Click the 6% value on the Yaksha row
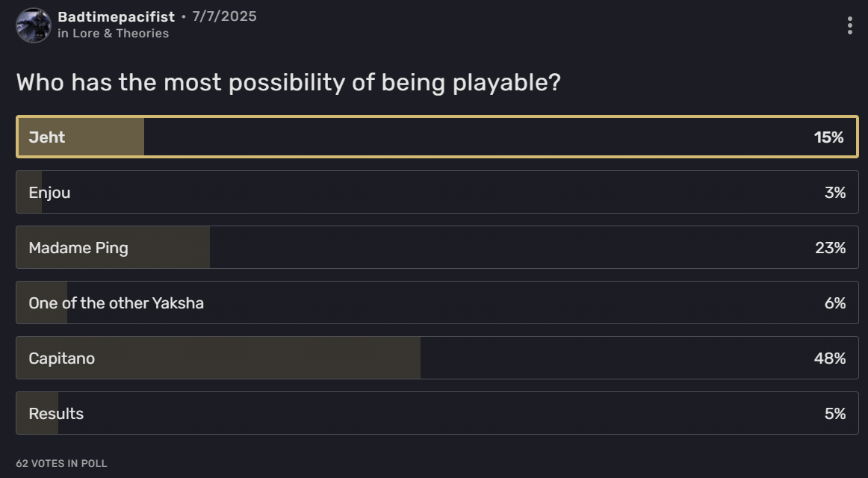This screenshot has height=478, width=868. point(834,303)
